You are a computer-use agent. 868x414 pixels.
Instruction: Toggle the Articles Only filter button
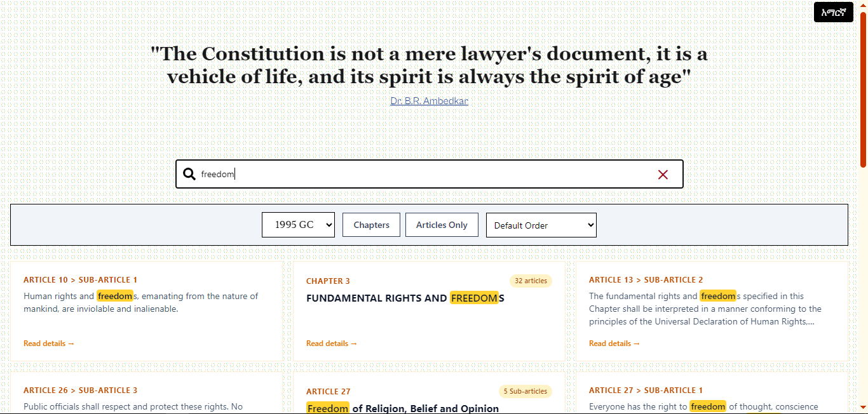442,225
